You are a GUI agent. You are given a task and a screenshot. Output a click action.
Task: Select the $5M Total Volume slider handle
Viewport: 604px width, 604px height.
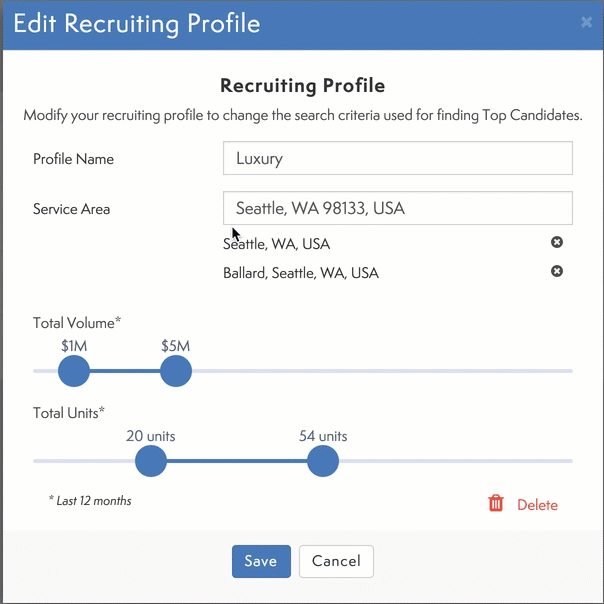click(176, 371)
